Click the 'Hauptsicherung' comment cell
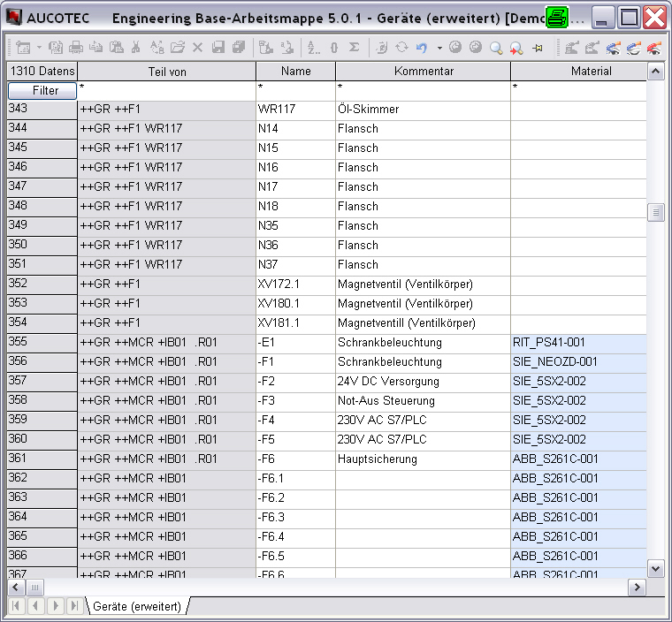 click(423, 459)
